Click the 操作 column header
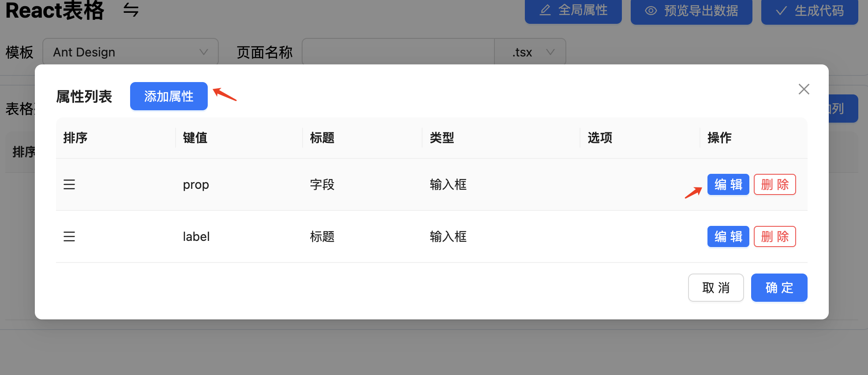This screenshot has width=868, height=375. click(x=719, y=138)
